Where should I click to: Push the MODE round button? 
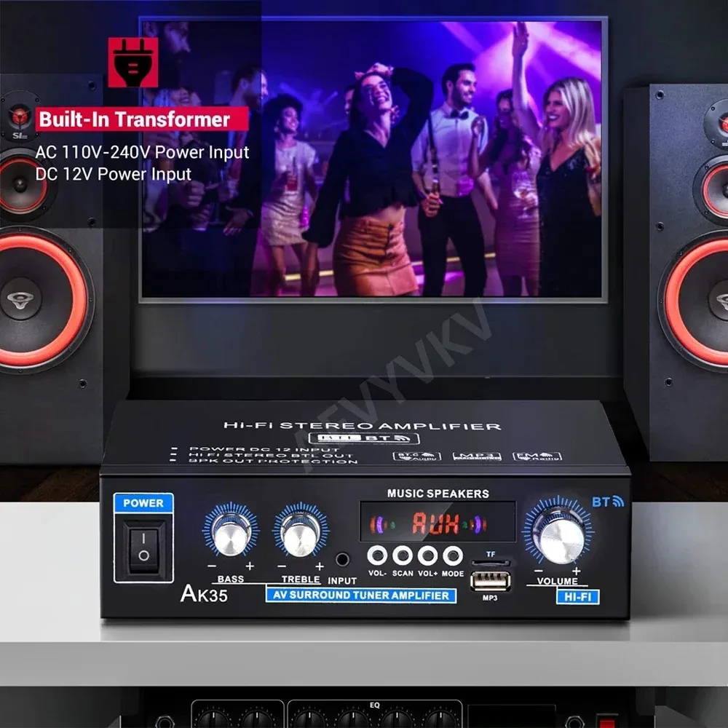click(x=453, y=555)
